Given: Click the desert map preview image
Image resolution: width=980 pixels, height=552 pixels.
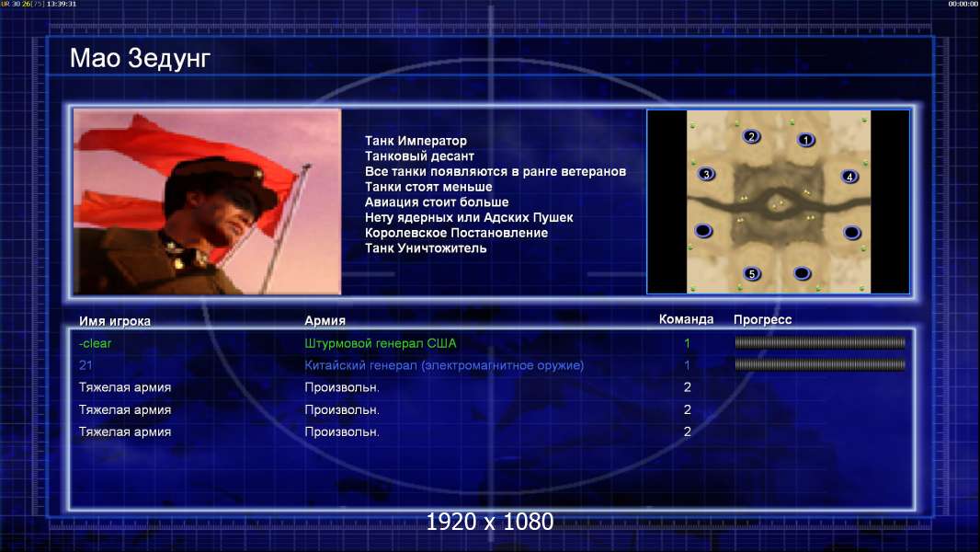Looking at the screenshot, I should 778,201.
